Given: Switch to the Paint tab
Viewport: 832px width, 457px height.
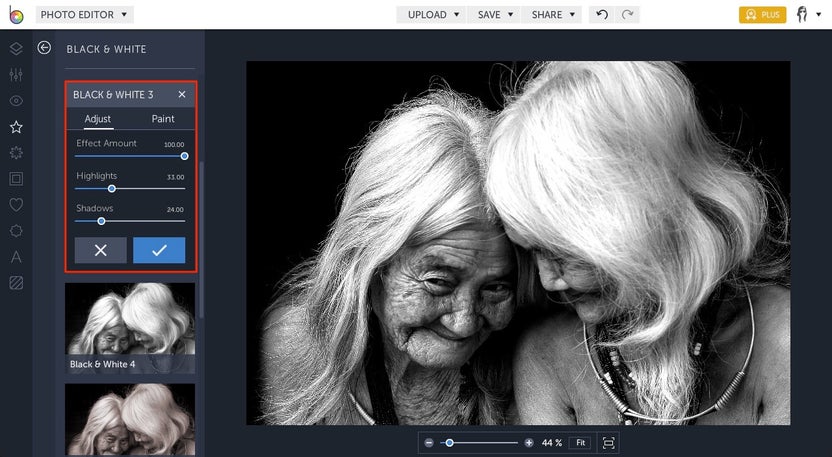Looking at the screenshot, I should tap(163, 119).
